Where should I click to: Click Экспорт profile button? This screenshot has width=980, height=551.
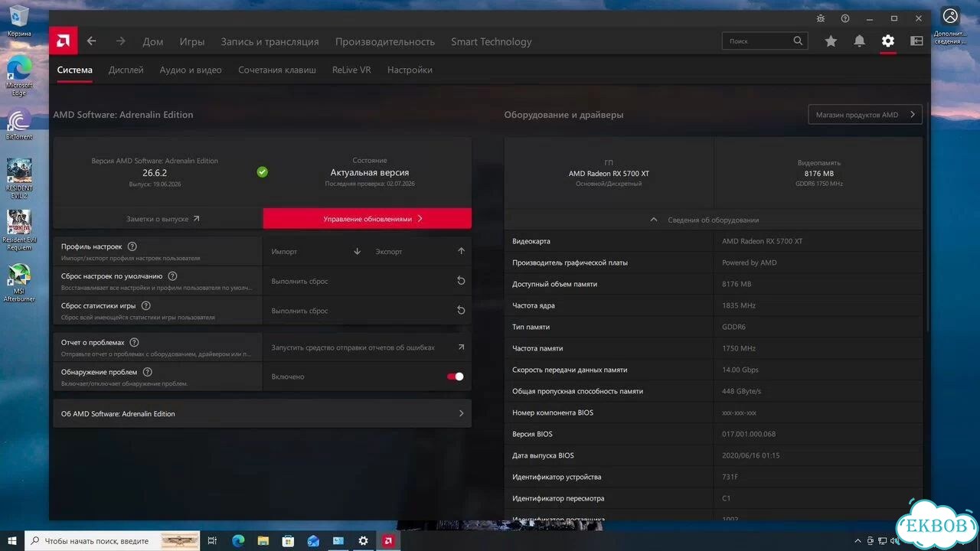[x=420, y=251]
